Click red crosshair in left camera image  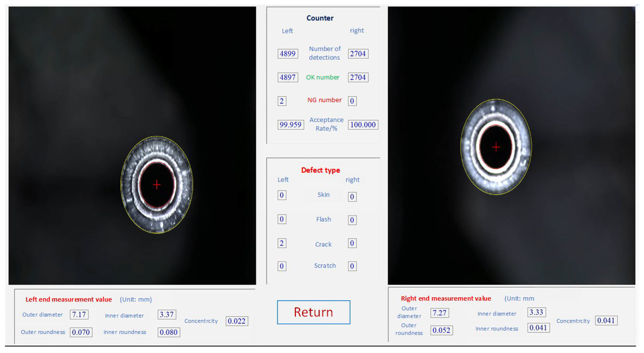(x=157, y=185)
